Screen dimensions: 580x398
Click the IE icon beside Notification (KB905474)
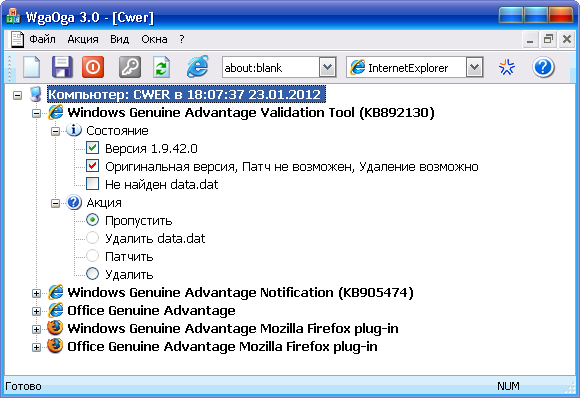(x=56, y=292)
